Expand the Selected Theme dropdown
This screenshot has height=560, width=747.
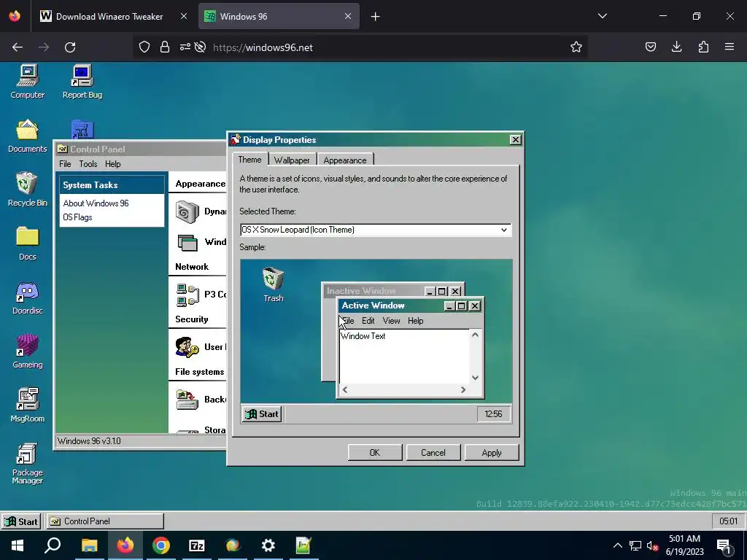tap(503, 230)
